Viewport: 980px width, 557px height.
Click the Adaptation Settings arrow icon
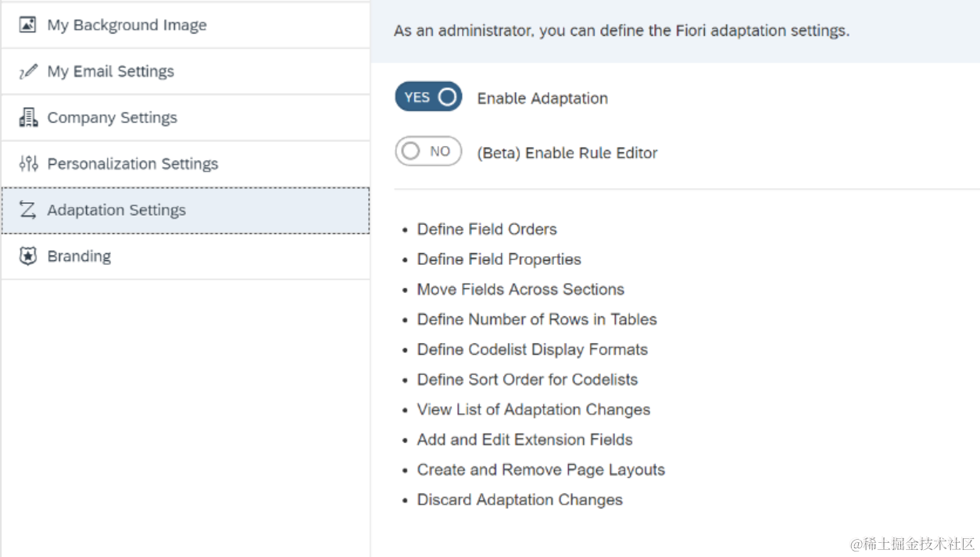click(28, 210)
